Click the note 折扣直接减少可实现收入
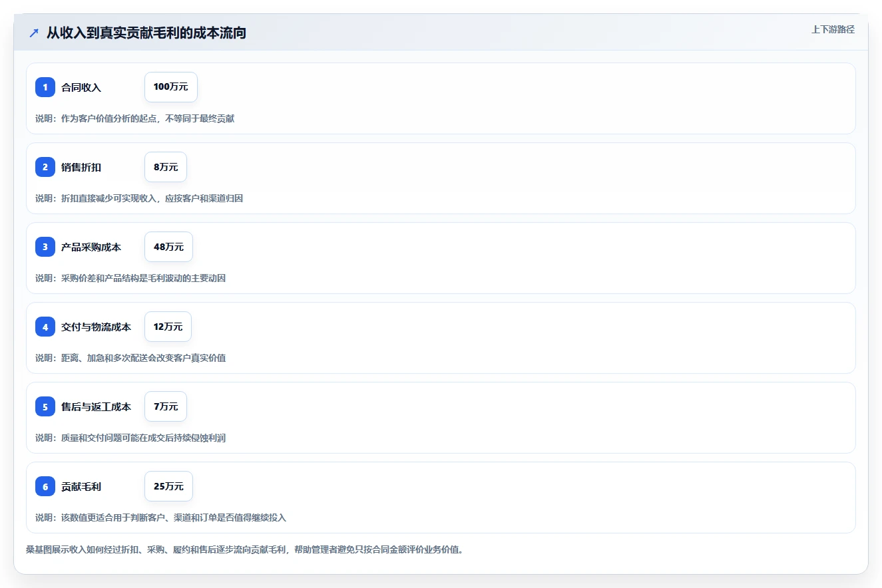Screen dimensions: 882x588 tap(109, 198)
